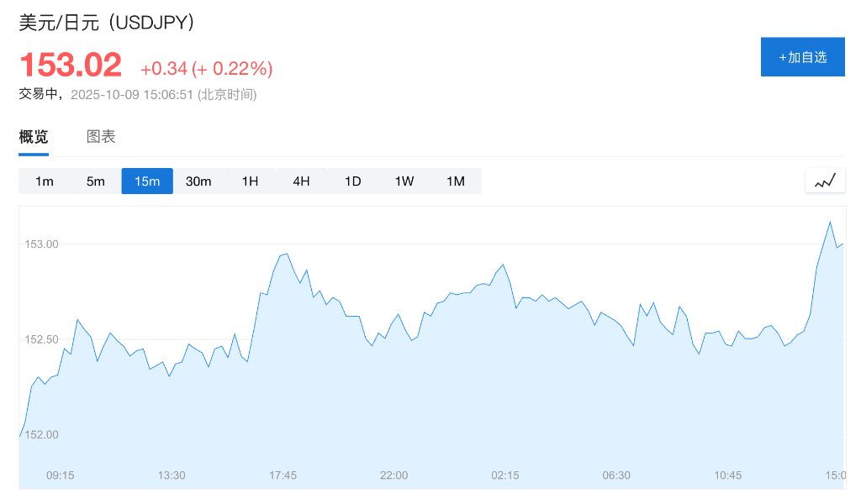This screenshot has height=504, width=861.
Task: Click the active 15m interval
Action: 147,181
